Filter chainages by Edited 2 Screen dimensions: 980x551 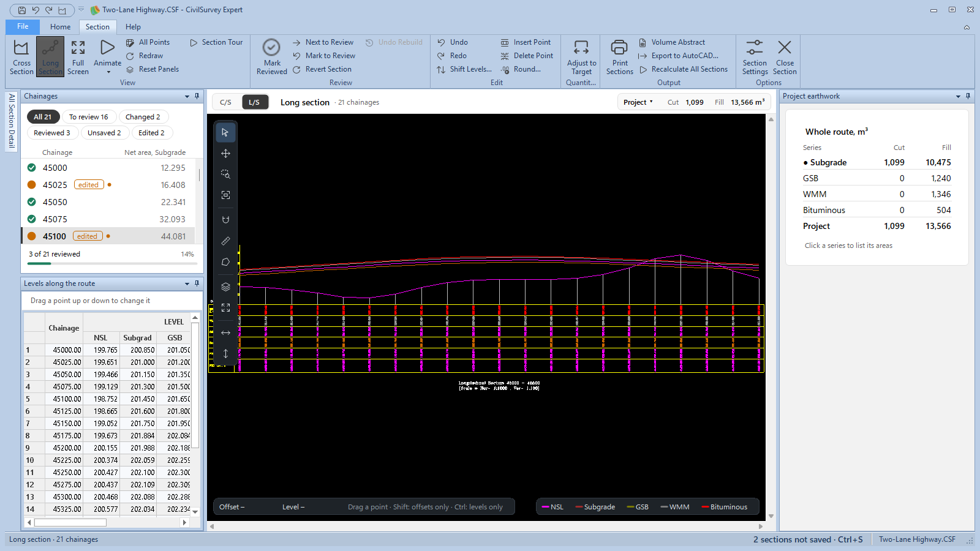click(151, 133)
